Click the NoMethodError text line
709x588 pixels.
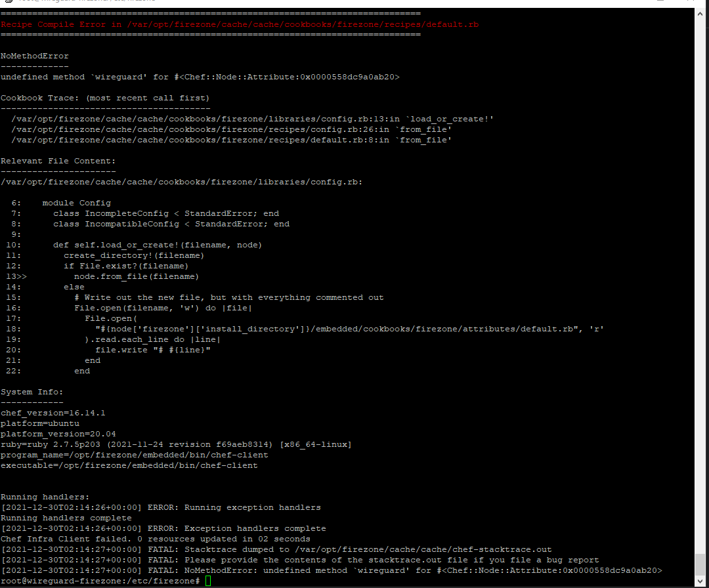[34, 55]
